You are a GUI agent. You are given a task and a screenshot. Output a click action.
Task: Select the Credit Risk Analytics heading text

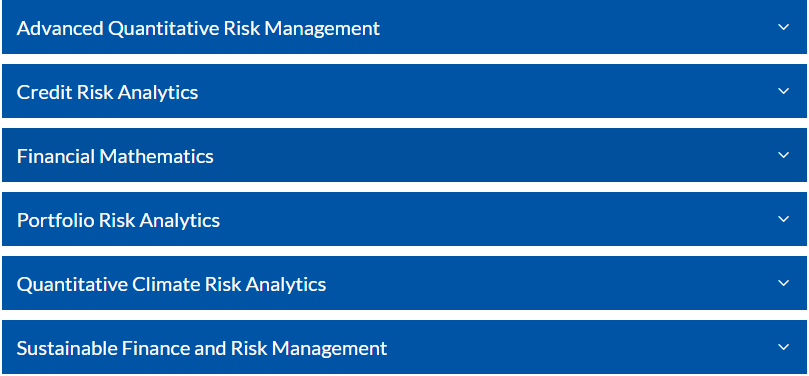(107, 92)
